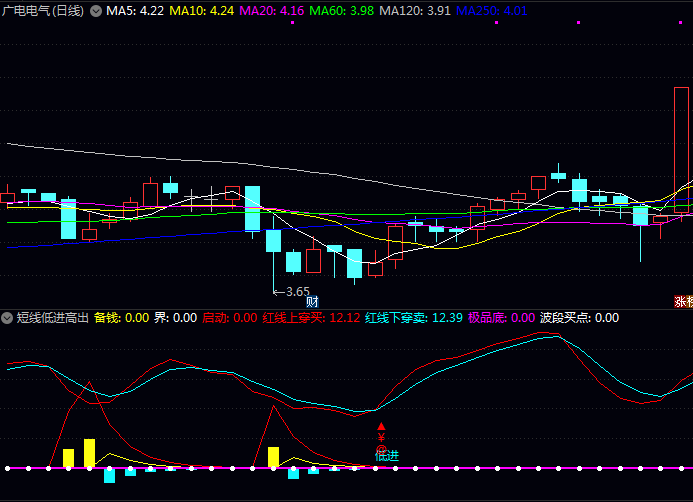Screen dimensions: 693x502
Task: Click the 短线低进高出 indicator name
Action: click(53, 318)
